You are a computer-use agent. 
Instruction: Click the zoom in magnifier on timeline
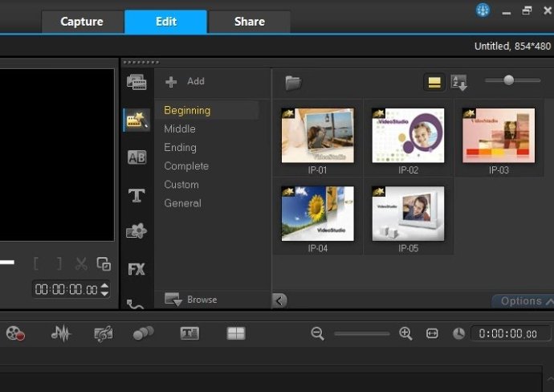click(x=405, y=333)
